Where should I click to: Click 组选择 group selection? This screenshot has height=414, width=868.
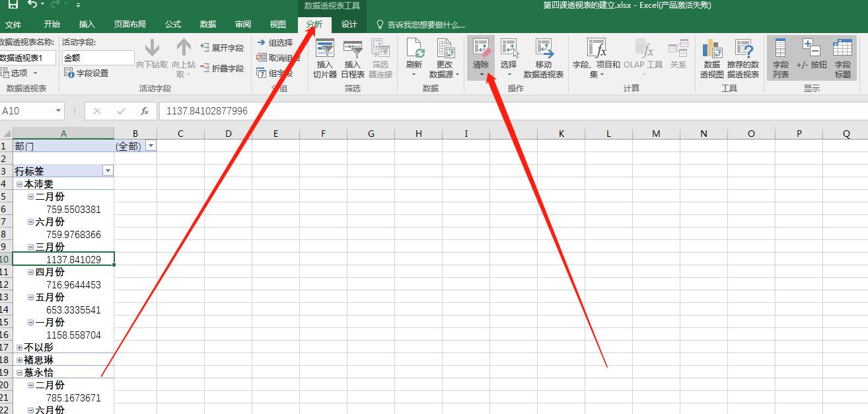(275, 42)
